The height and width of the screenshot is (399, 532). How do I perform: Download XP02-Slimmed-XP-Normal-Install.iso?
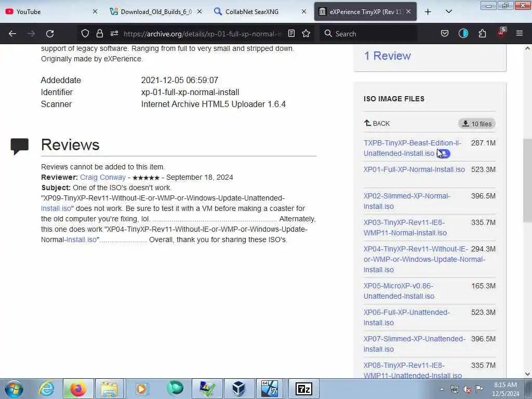407,201
